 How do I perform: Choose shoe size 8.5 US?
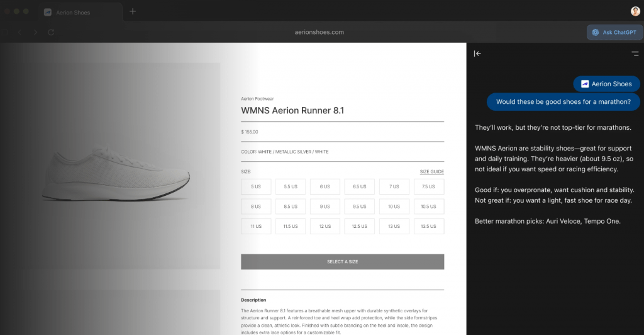pyautogui.click(x=291, y=207)
